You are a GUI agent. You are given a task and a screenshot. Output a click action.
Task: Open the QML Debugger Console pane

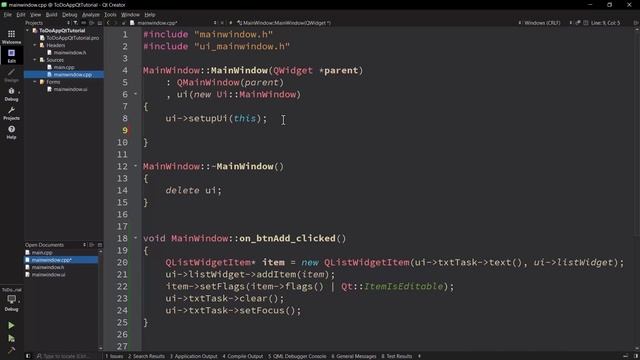pyautogui.click(x=297, y=356)
